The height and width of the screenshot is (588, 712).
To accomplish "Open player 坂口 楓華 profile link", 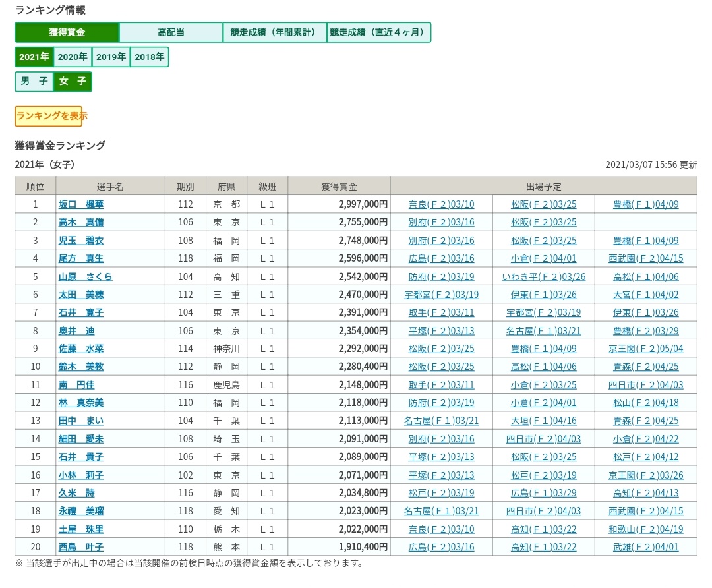I will (x=81, y=204).
